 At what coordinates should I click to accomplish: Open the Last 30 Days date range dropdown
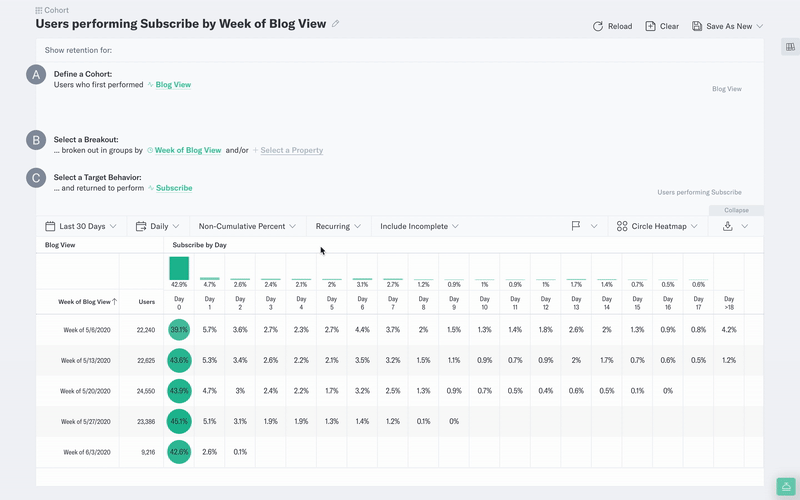click(81, 226)
